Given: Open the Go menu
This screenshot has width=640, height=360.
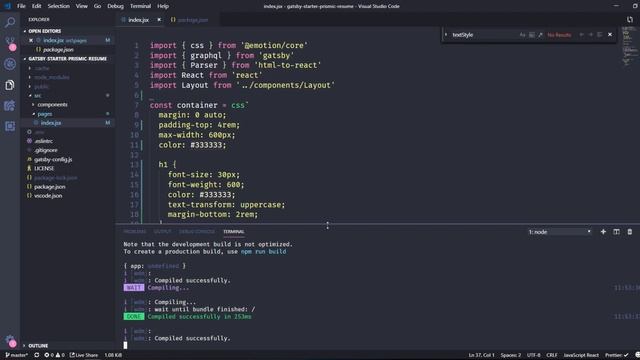Looking at the screenshot, I should [x=97, y=6].
